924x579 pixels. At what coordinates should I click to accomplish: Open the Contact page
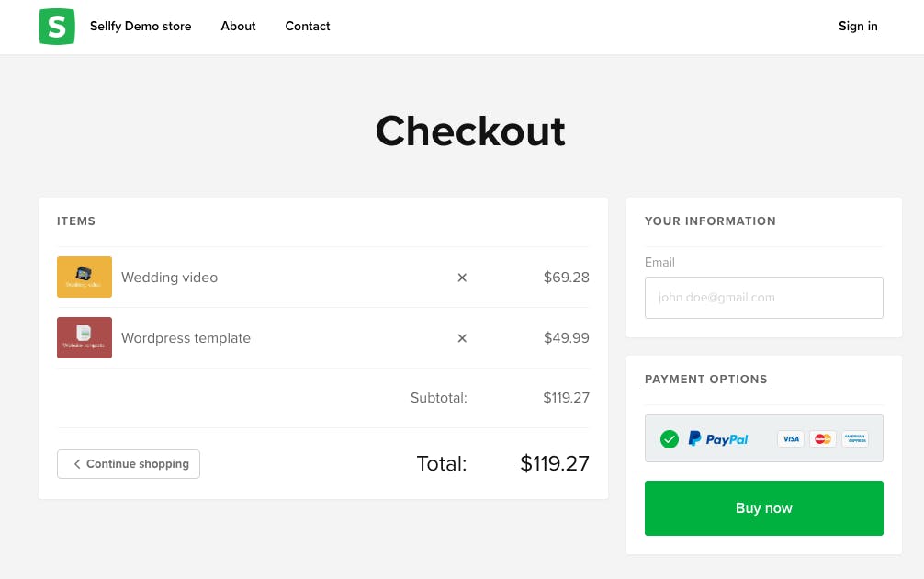308,27
